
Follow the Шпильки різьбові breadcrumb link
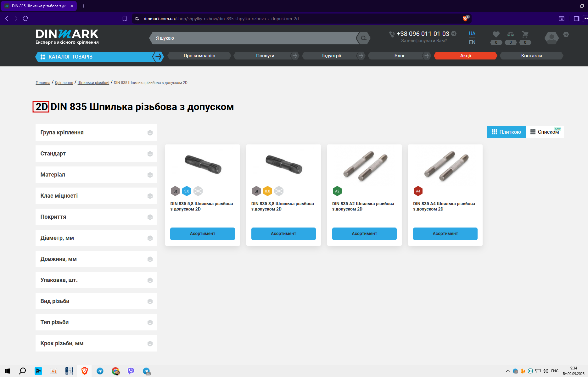(x=93, y=83)
